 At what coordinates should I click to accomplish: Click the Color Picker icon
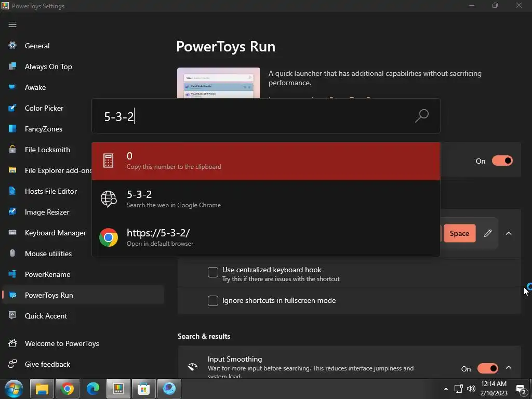click(12, 108)
